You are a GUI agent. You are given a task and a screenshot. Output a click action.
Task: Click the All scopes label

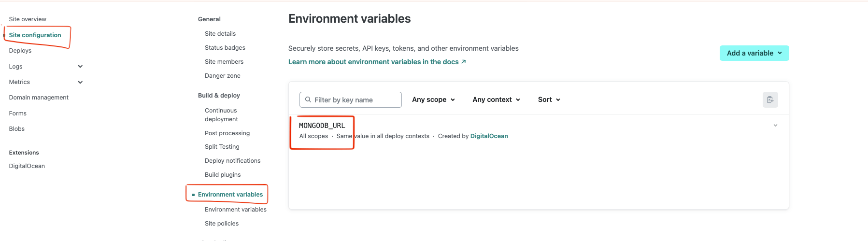coord(313,136)
